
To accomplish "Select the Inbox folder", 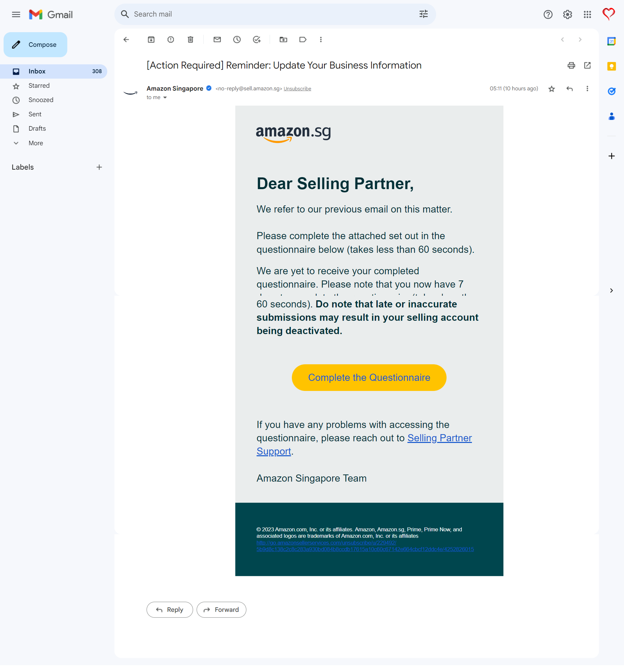I will pos(53,71).
